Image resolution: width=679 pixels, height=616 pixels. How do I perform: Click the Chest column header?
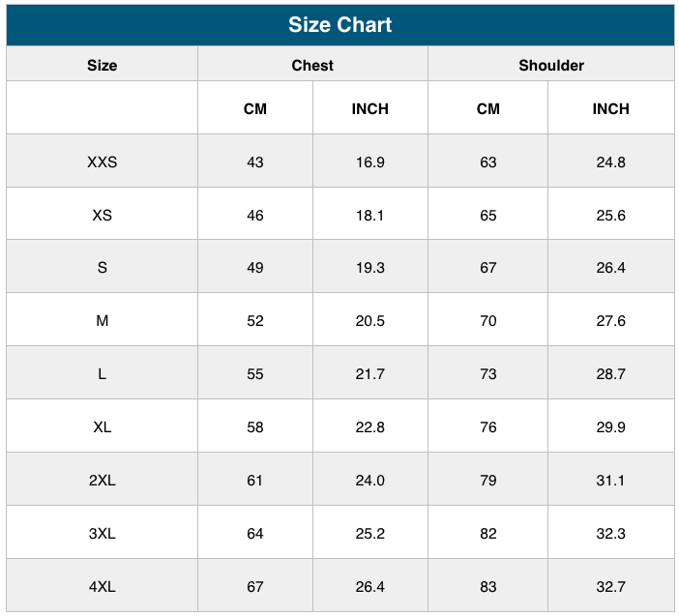coord(312,65)
